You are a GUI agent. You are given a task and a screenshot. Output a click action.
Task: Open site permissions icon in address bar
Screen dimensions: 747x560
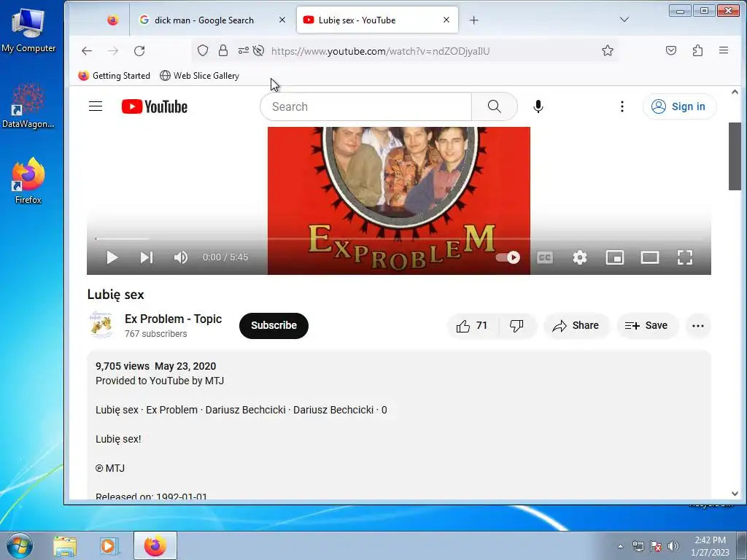pos(243,50)
